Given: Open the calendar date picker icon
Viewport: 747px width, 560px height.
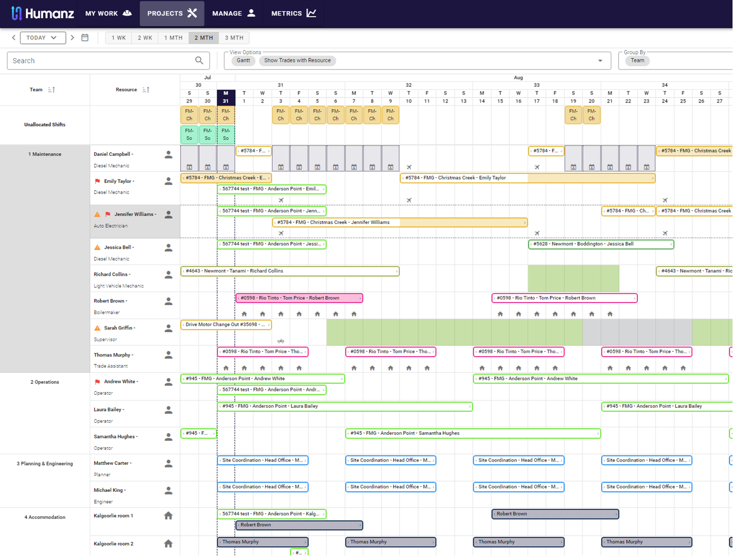Looking at the screenshot, I should 85,38.
